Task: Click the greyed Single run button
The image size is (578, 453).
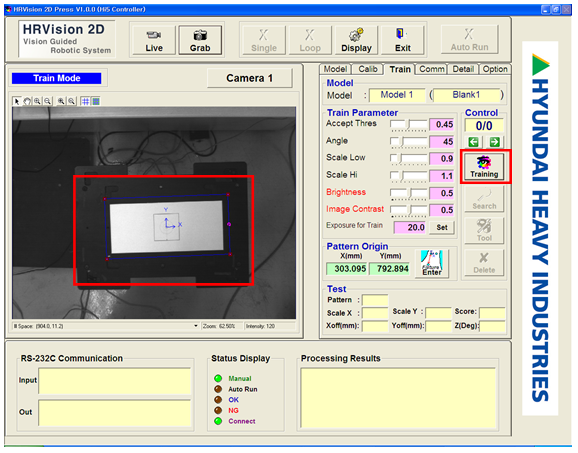Action: click(264, 40)
